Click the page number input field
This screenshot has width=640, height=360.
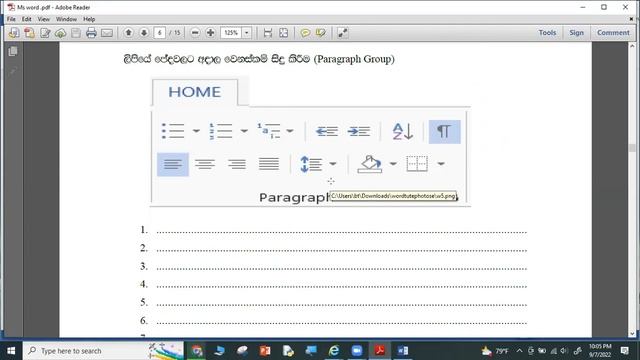point(160,33)
